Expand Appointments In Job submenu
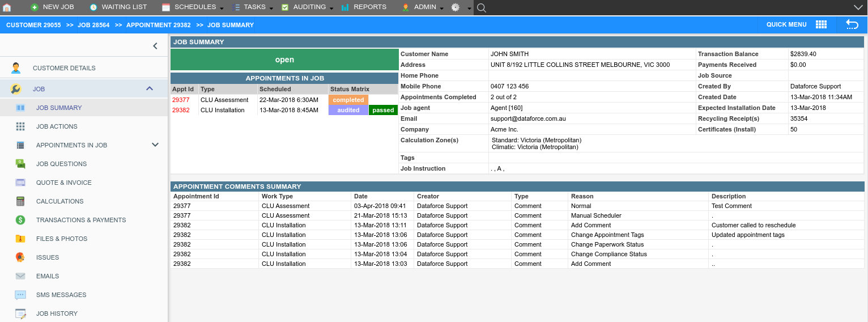 point(155,145)
